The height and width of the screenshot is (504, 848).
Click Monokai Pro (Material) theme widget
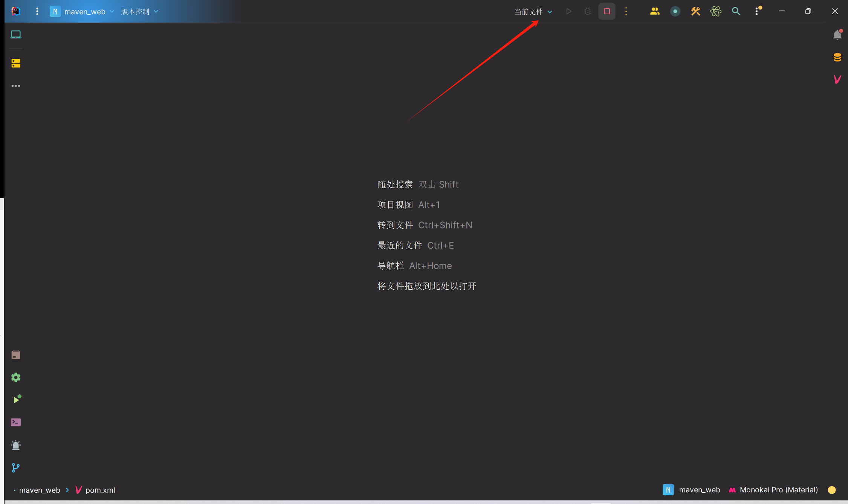point(773,490)
